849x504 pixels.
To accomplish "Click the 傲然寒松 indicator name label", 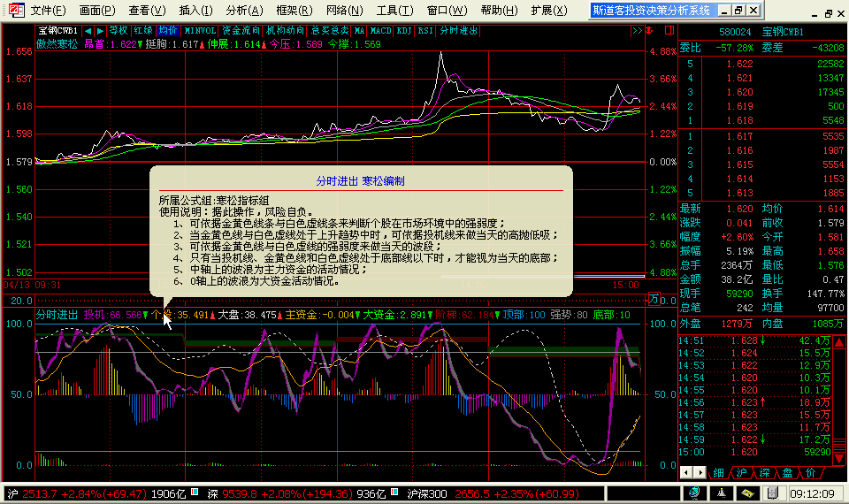I will tap(57, 44).
